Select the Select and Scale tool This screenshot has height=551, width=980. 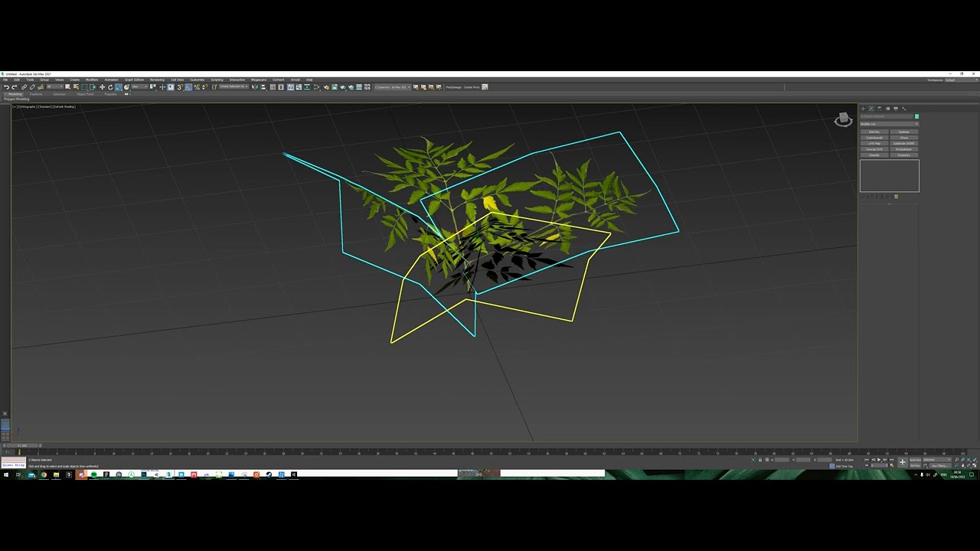click(x=119, y=87)
